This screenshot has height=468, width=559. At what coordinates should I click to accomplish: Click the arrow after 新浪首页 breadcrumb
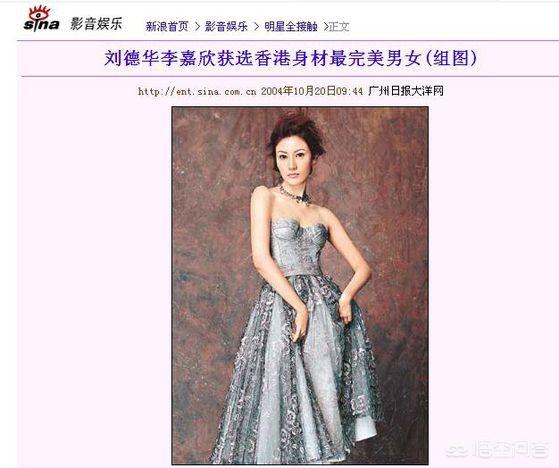197,26
